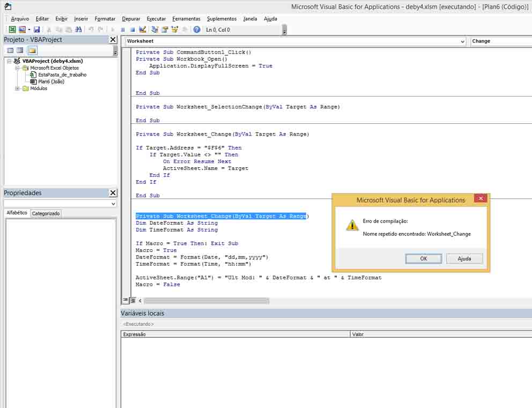Click the View Microsoft Excel icon
Viewport: 532px width, 408px height.
pyautogui.click(x=12, y=29)
